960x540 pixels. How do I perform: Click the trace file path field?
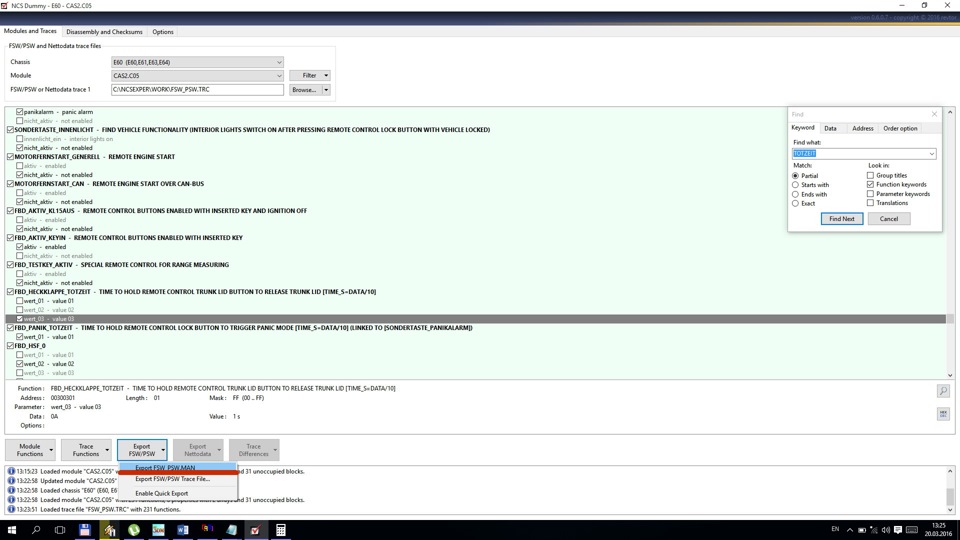pos(197,89)
